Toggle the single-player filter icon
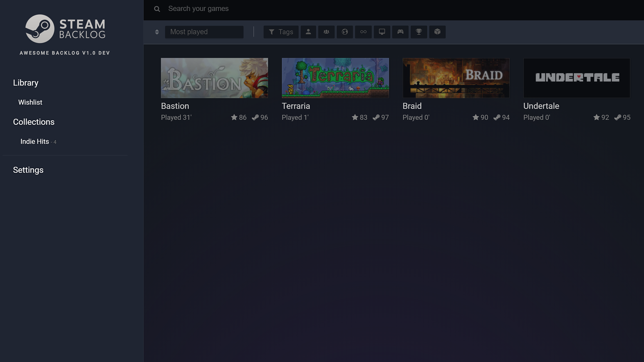 (308, 32)
